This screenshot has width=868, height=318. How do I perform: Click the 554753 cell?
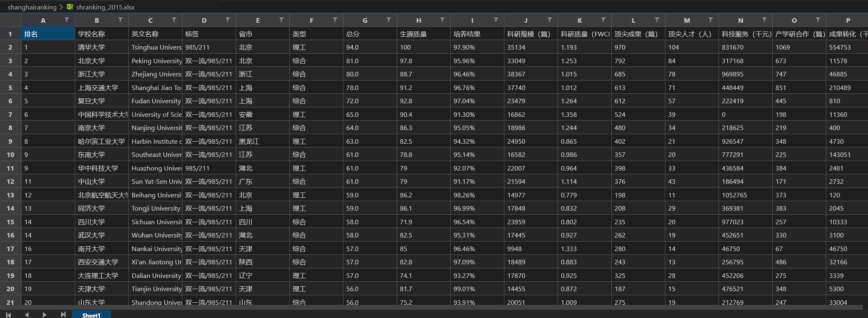(847, 47)
